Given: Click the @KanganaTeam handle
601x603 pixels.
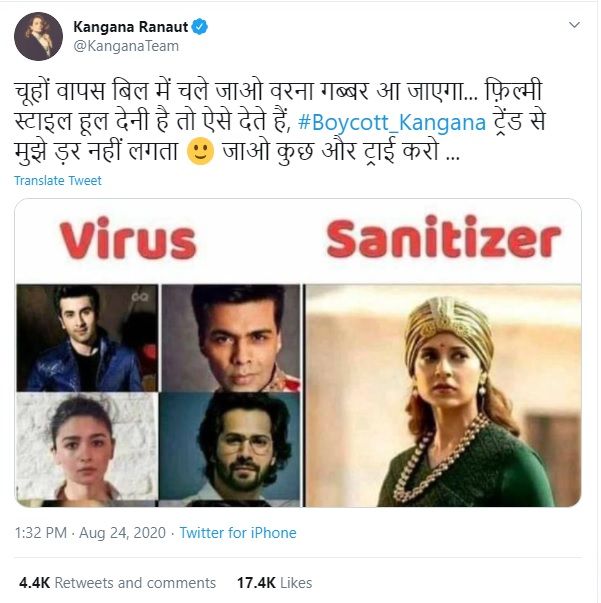Looking at the screenshot, I should [120, 47].
